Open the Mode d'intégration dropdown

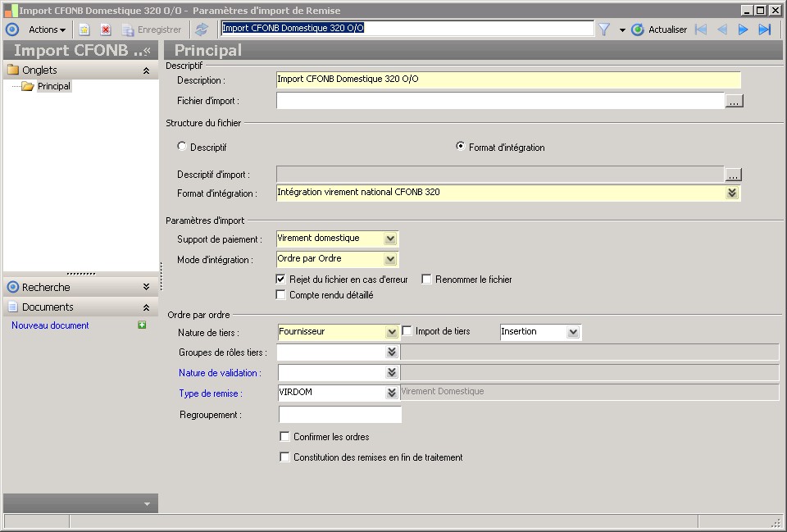pos(390,259)
